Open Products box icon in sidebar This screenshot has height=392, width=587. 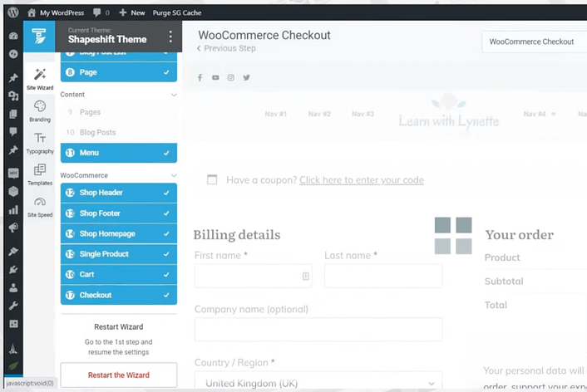click(x=13, y=192)
